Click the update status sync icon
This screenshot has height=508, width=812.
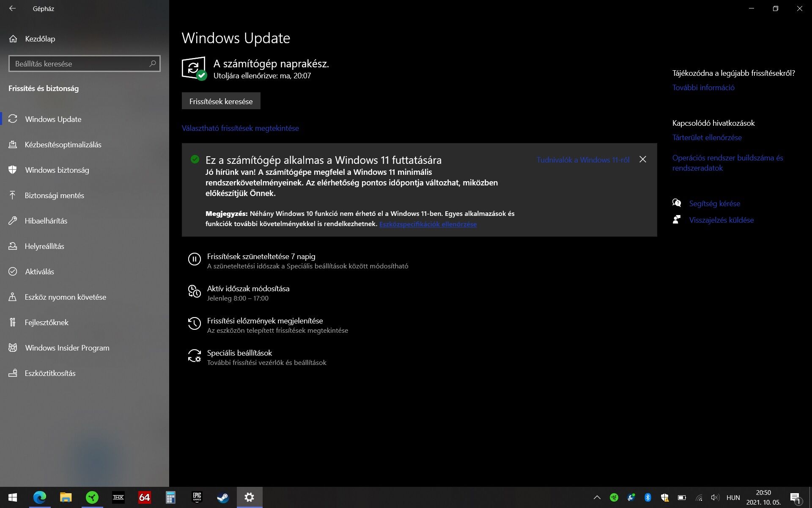tap(194, 68)
